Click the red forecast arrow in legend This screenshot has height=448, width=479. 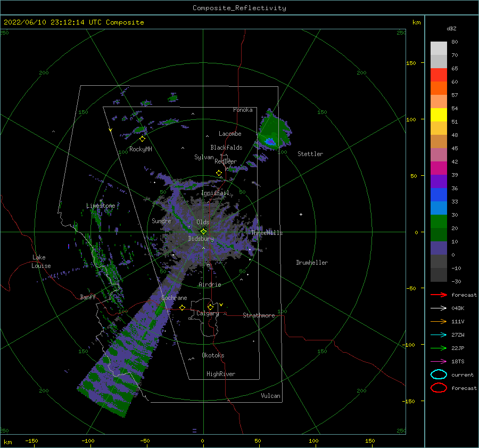coord(439,295)
